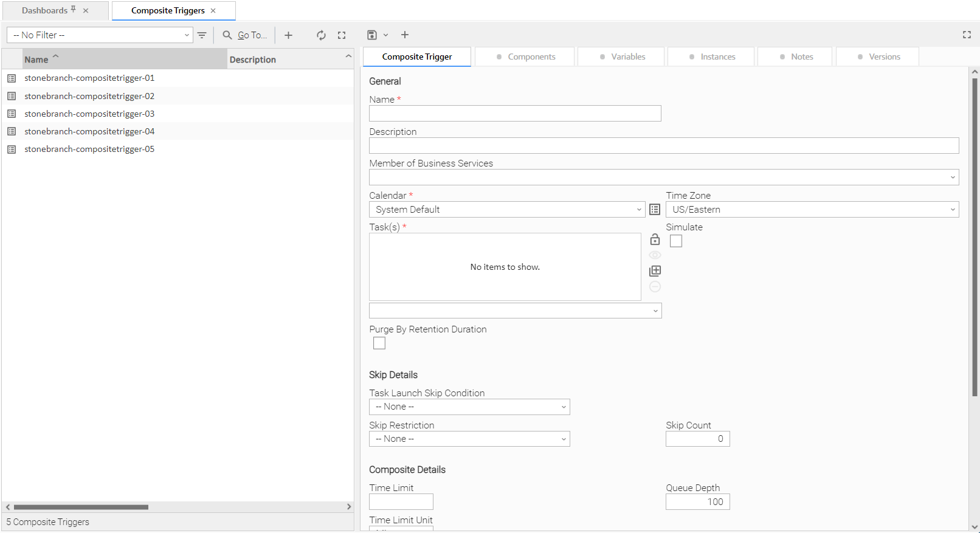Click the plus icon to add new trigger
This screenshot has height=533, width=980.
click(288, 35)
